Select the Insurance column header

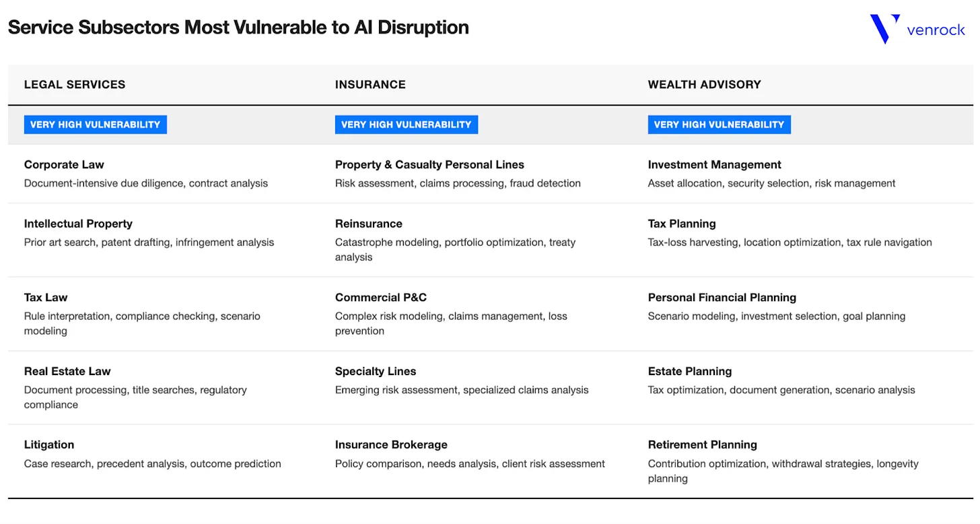370,85
